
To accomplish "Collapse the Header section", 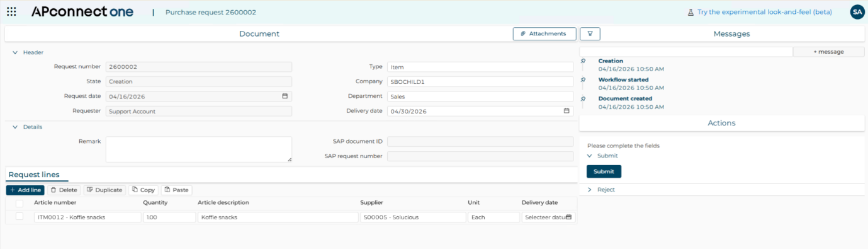I will tap(15, 53).
